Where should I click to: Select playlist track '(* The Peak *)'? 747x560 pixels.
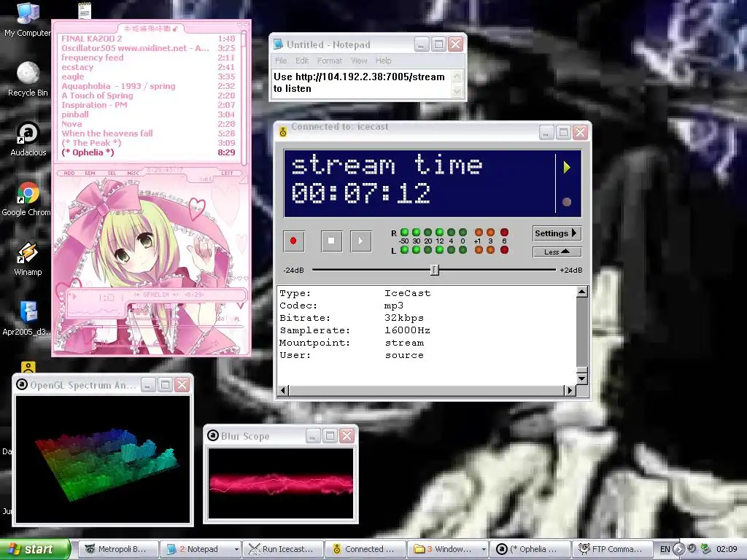[147, 143]
